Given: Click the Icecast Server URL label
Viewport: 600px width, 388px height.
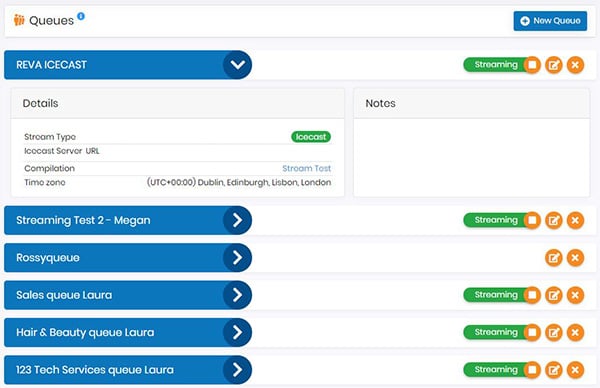Looking at the screenshot, I should point(62,151).
